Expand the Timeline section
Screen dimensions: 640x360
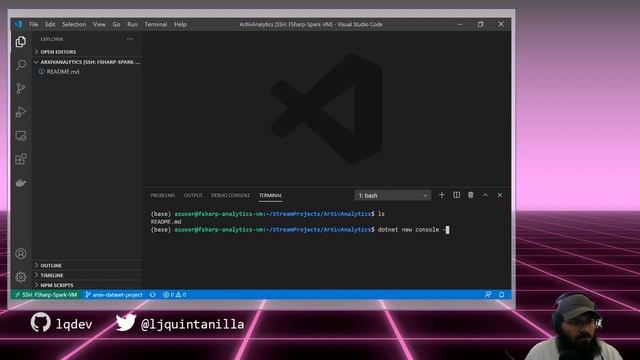(87, 275)
